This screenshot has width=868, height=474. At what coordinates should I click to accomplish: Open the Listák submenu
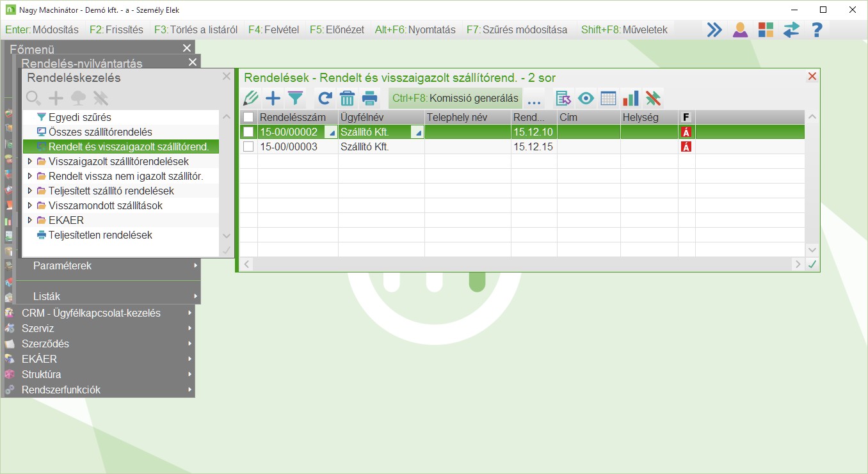pos(108,296)
